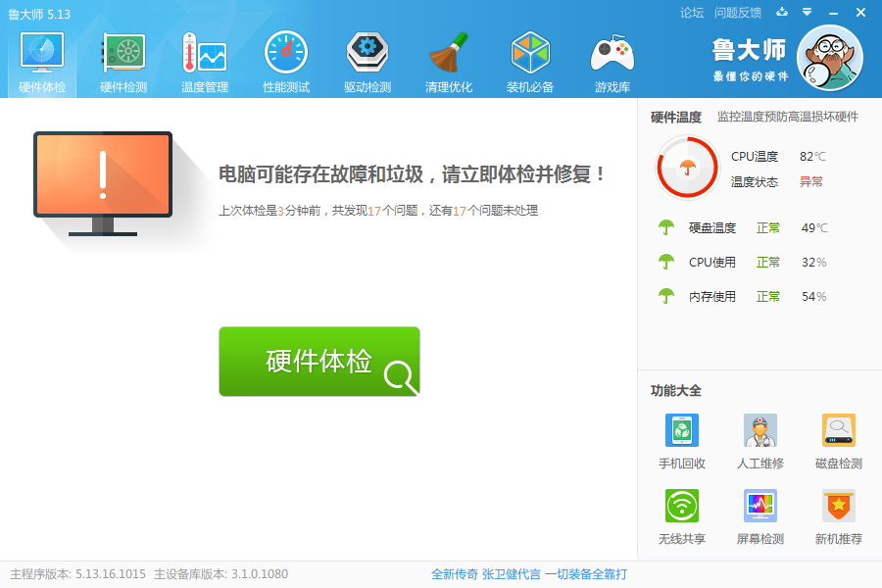Image resolution: width=882 pixels, height=588 pixels.
Task: Click the 上次体检是3分钟前 summary line
Action: click(x=378, y=211)
